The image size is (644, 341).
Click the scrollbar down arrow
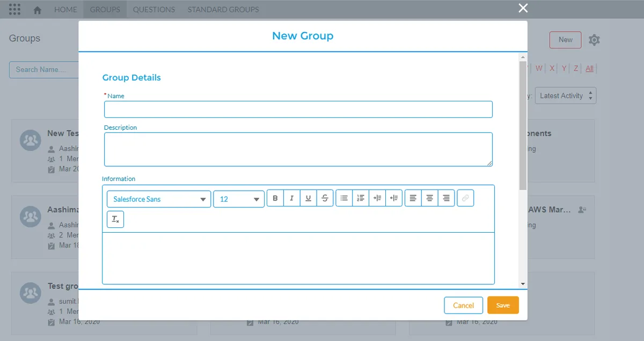coord(523,284)
